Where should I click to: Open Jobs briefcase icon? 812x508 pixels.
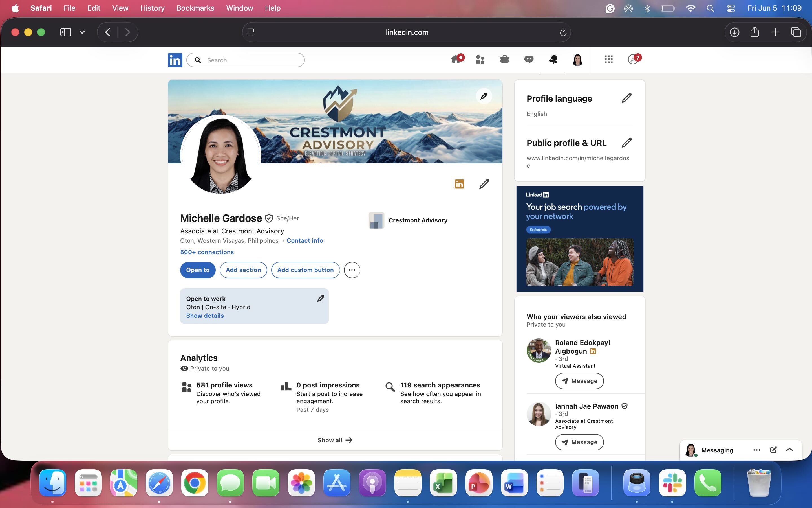504,60
